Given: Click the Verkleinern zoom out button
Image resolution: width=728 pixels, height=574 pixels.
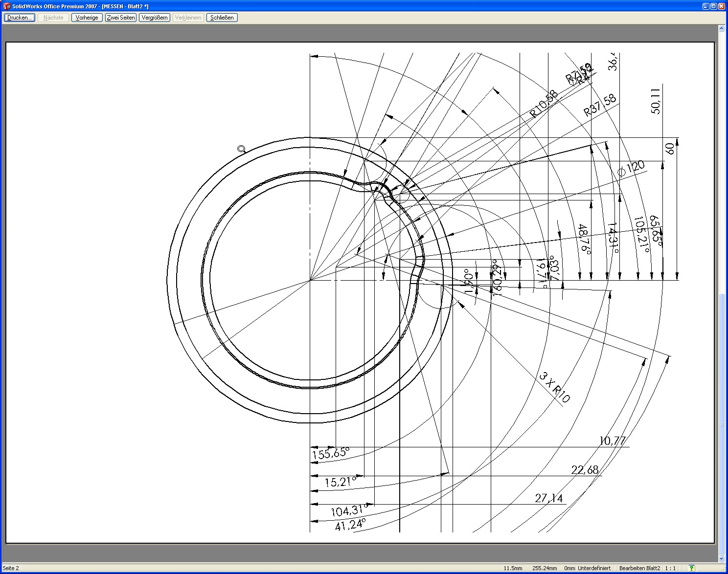Looking at the screenshot, I should coord(188,18).
